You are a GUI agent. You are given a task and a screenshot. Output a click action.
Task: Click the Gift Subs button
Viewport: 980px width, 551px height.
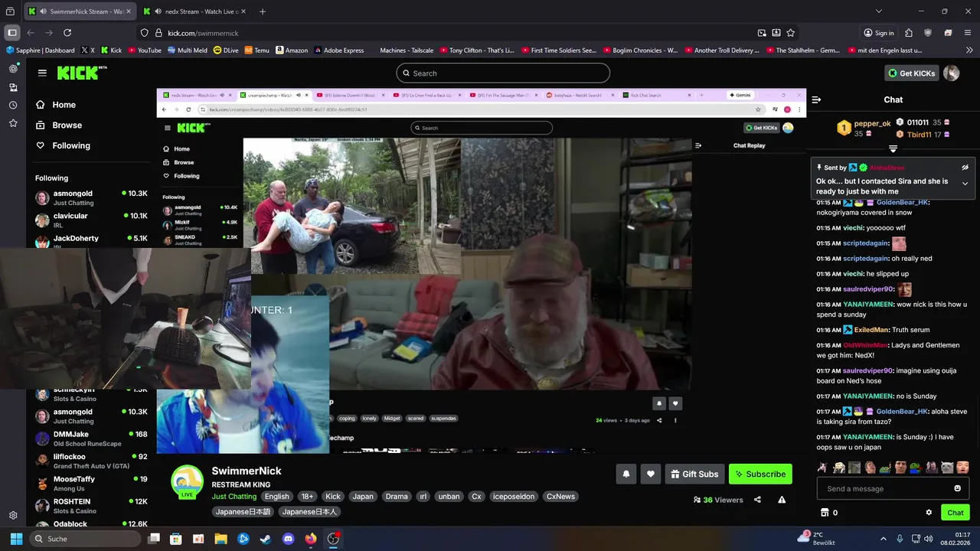tap(694, 474)
